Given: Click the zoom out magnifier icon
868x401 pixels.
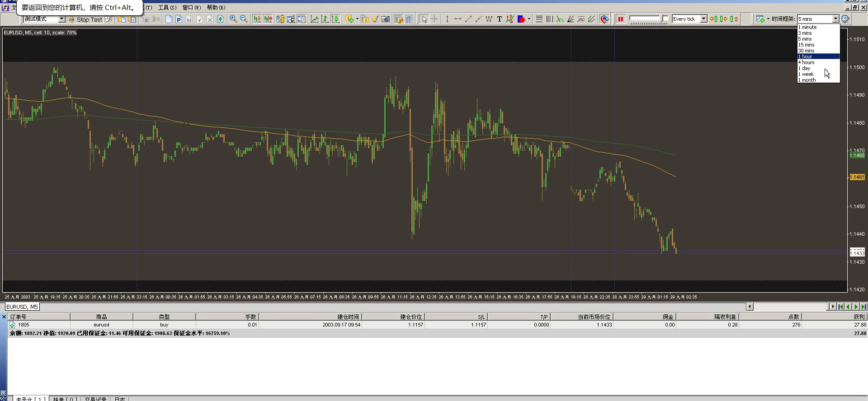Looking at the screenshot, I should click(244, 19).
